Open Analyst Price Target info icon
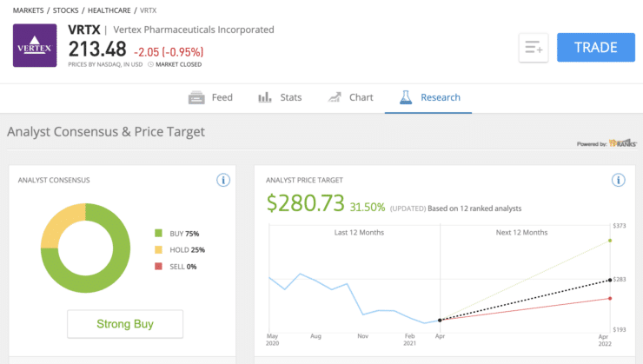The image size is (643, 364). [x=619, y=180]
